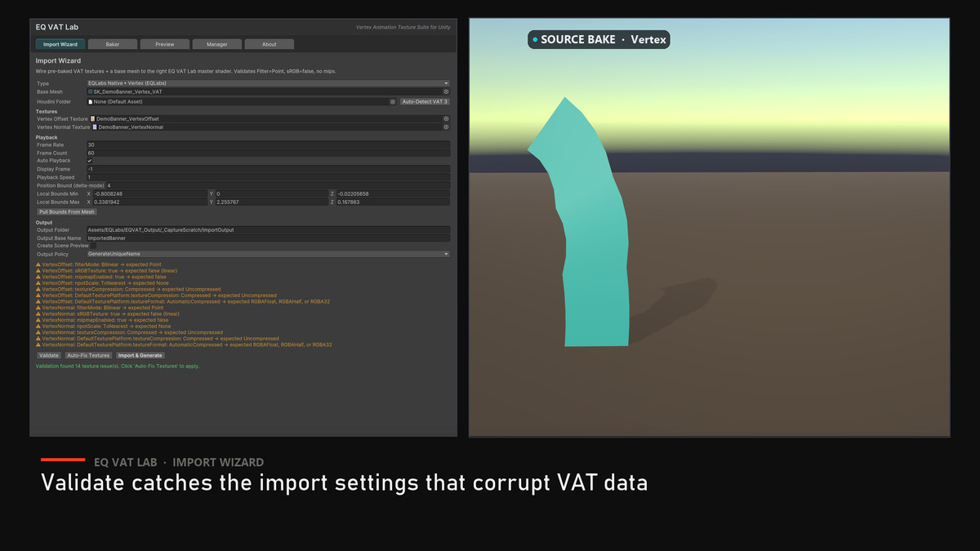
Task: Click warning icon beside VertexNormal npotScale message
Action: point(38,327)
